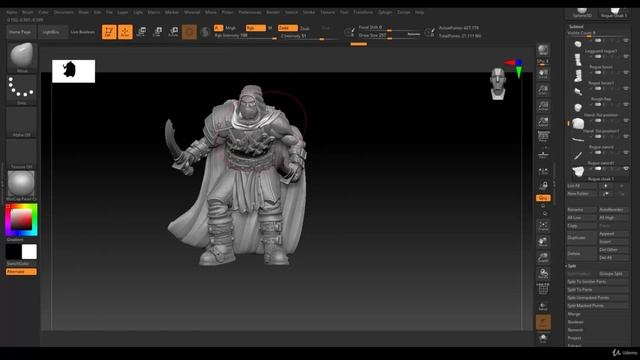Click Groups Split button
This screenshot has height=360, width=640.
[x=613, y=274]
